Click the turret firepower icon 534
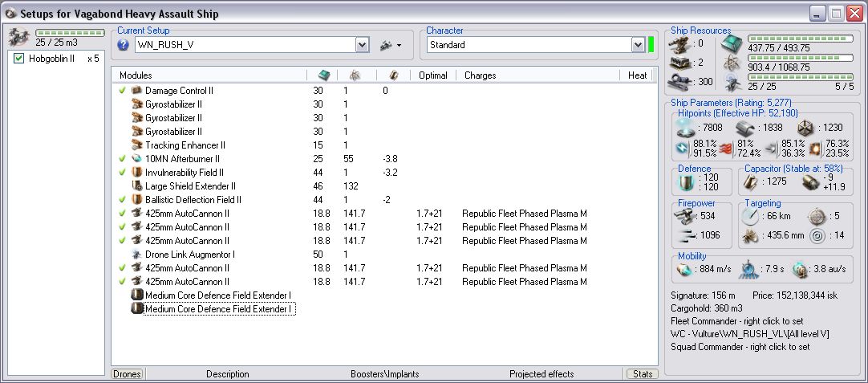The image size is (868, 383). [687, 216]
